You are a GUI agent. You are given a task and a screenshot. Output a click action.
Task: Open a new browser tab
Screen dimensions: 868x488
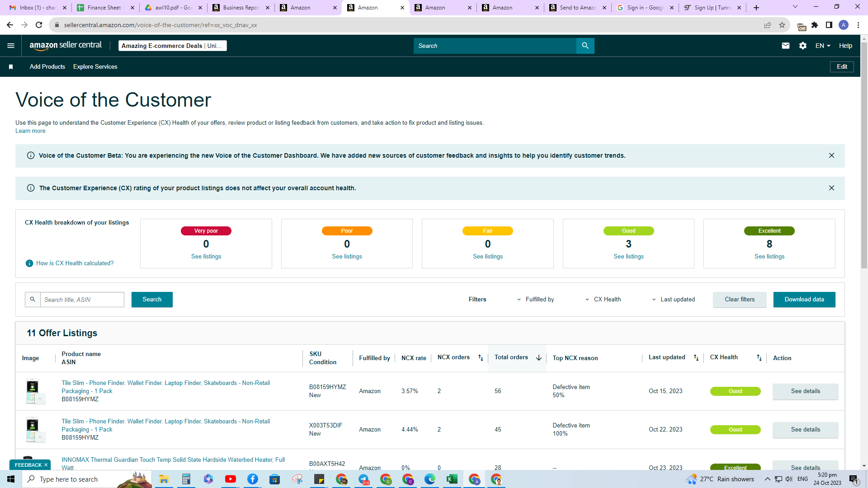point(756,8)
